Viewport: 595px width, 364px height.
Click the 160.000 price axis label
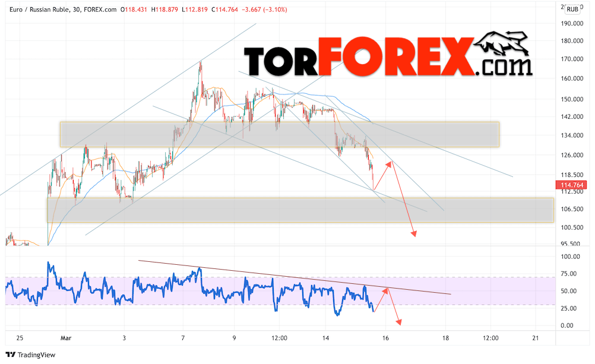pyautogui.click(x=572, y=78)
